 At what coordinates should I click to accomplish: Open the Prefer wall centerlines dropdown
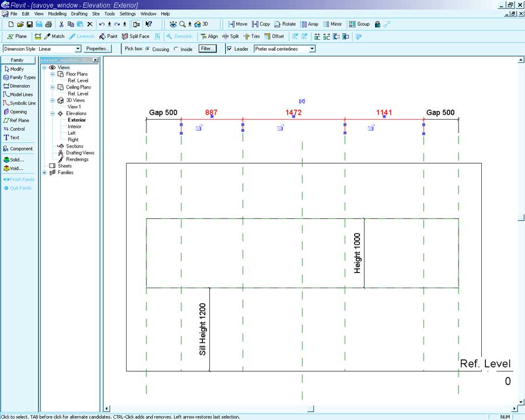312,49
